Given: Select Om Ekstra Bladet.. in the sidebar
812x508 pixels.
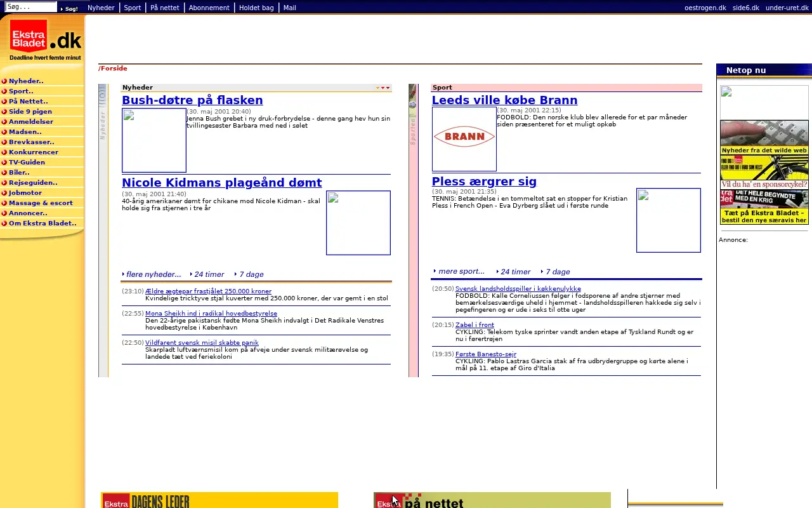Looking at the screenshot, I should 43,223.
